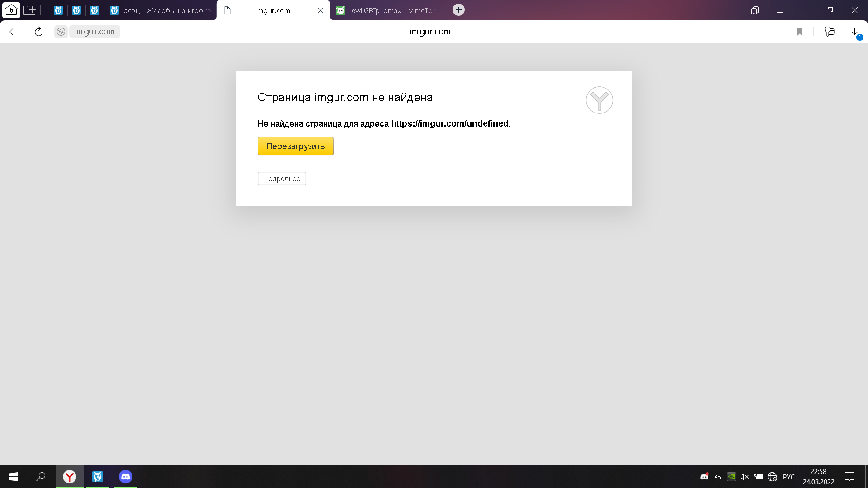Image resolution: width=868 pixels, height=488 pixels.
Task: Close the imgur.com tab
Action: (x=321, y=10)
